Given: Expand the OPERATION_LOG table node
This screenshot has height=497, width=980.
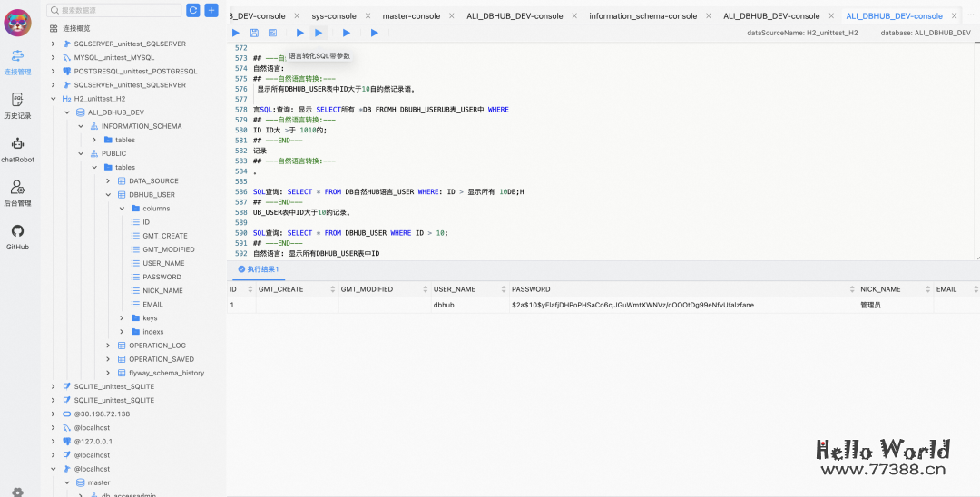Looking at the screenshot, I should [x=109, y=346].
